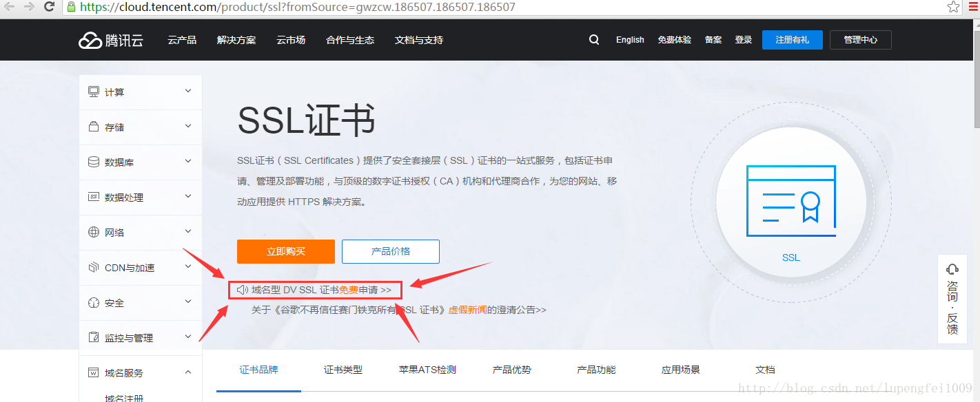
Task: Click the 数据处理 icon
Action: 94,197
